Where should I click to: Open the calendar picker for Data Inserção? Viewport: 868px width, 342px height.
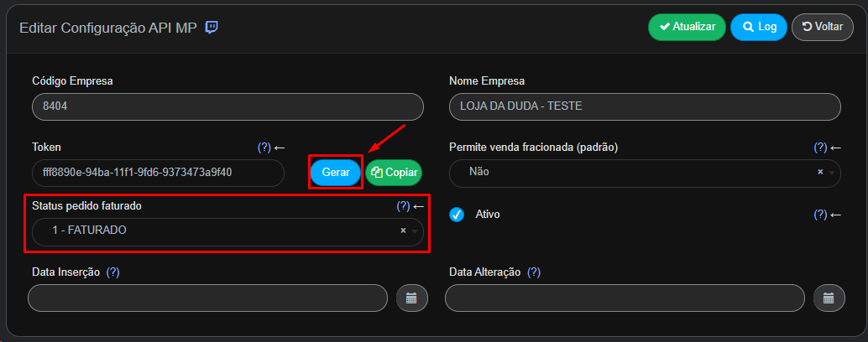(411, 298)
